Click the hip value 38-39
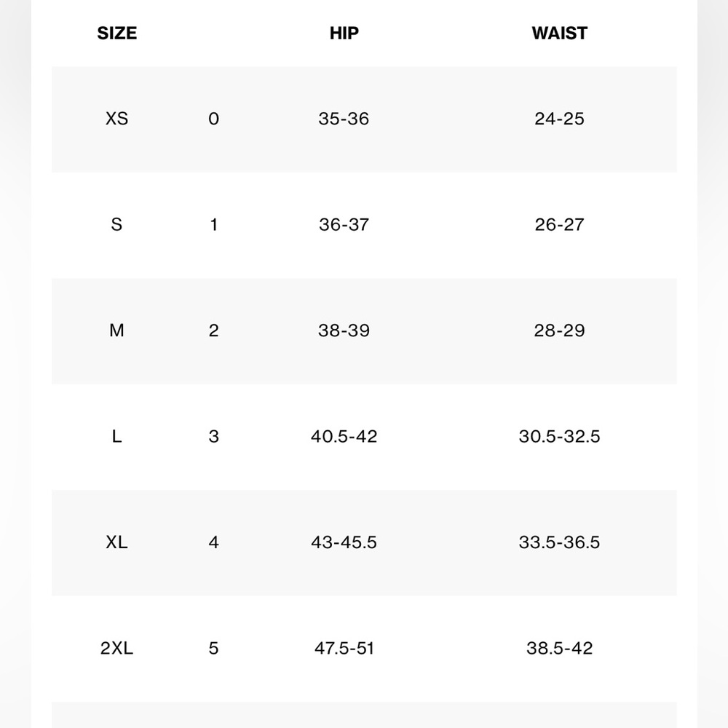The height and width of the screenshot is (728, 728). coord(344,331)
